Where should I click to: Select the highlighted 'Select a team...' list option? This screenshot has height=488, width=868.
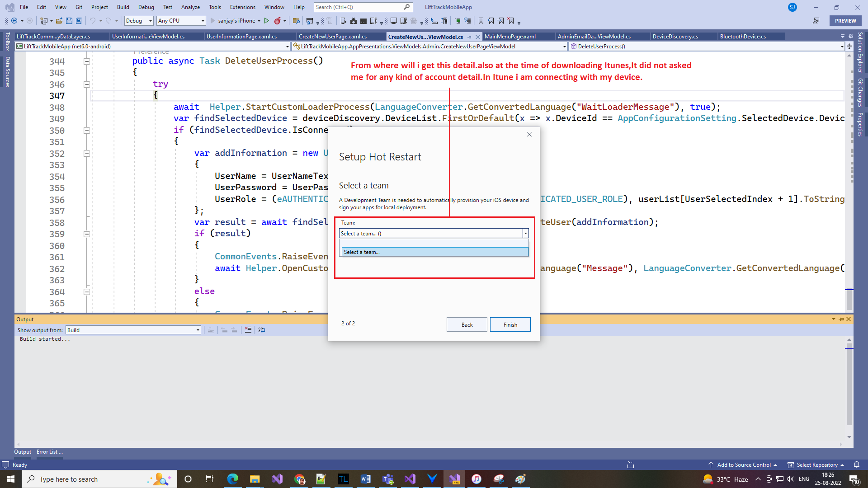[435, 252]
